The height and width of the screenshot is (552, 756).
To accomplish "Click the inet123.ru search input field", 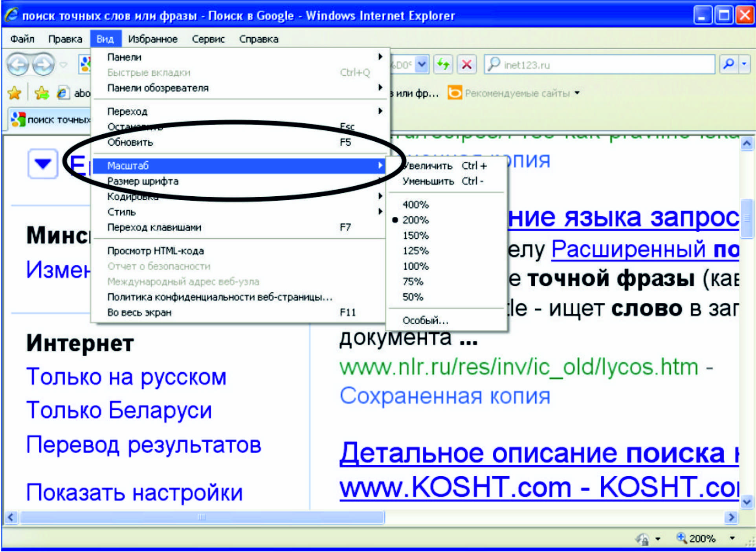I will pyautogui.click(x=599, y=64).
